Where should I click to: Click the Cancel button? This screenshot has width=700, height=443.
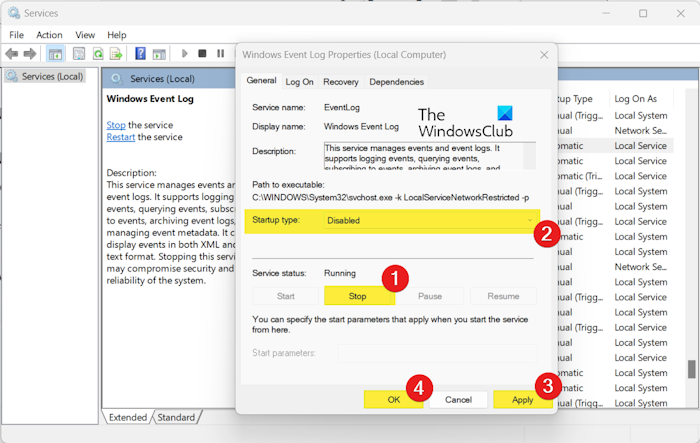[458, 399]
